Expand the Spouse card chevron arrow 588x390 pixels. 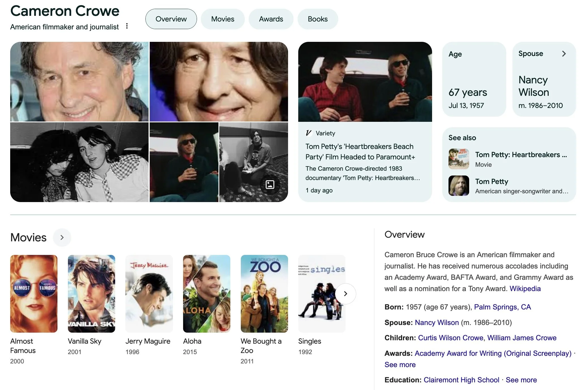click(564, 54)
